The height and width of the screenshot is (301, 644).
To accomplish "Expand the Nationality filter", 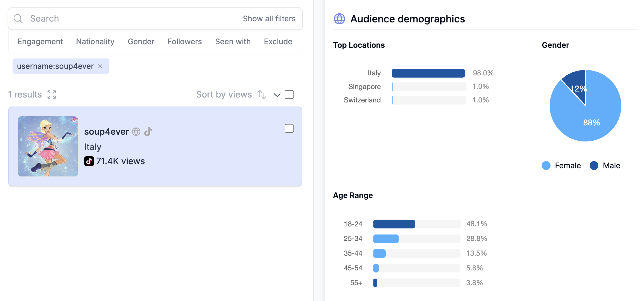I will click(95, 42).
